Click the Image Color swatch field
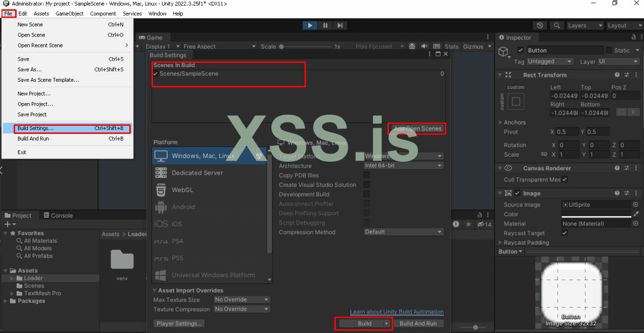The width and height of the screenshot is (644, 333). click(x=596, y=214)
